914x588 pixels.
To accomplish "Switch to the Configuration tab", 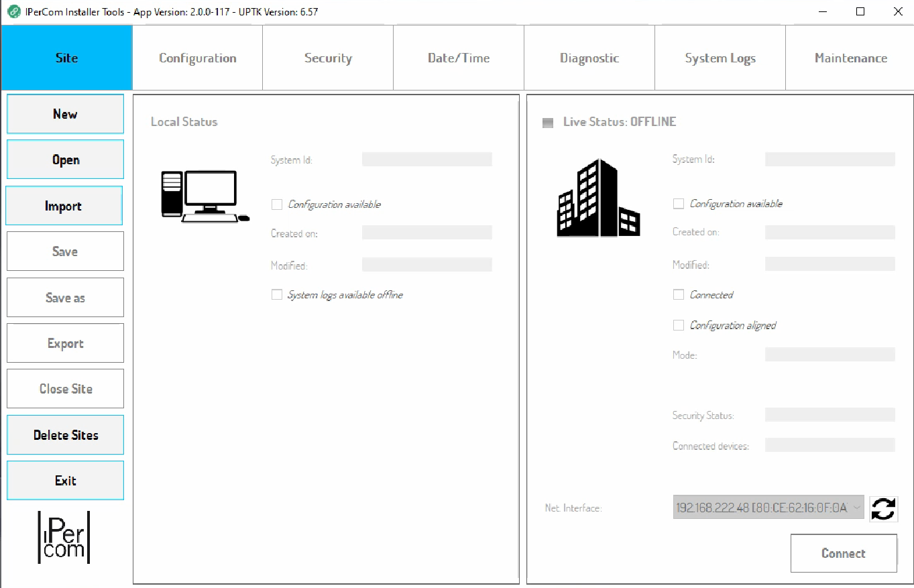I will coord(197,58).
